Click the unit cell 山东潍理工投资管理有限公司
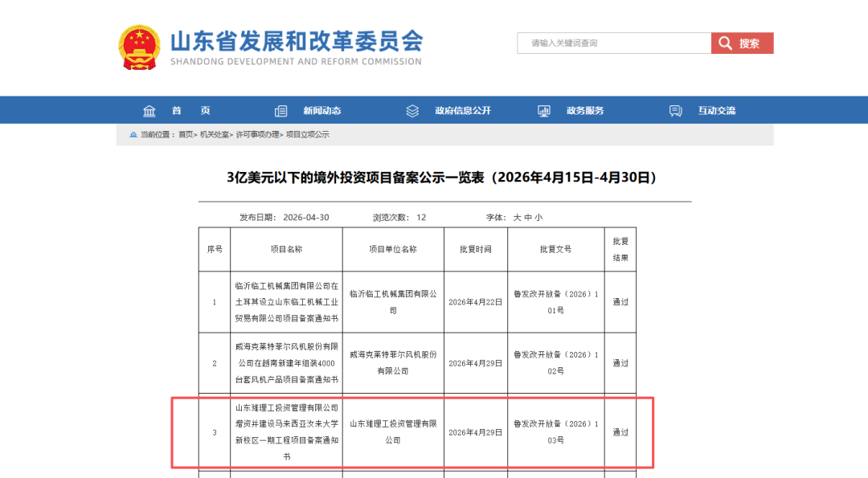 pyautogui.click(x=393, y=432)
